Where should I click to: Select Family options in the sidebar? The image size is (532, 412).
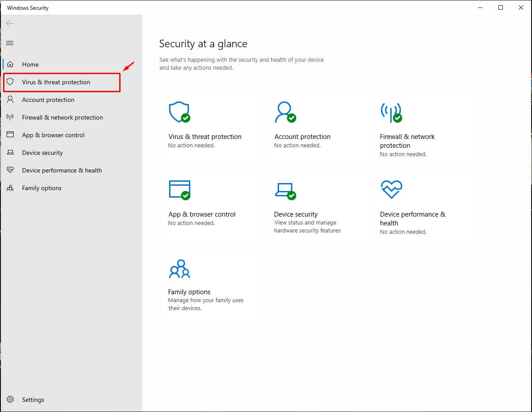[42, 188]
